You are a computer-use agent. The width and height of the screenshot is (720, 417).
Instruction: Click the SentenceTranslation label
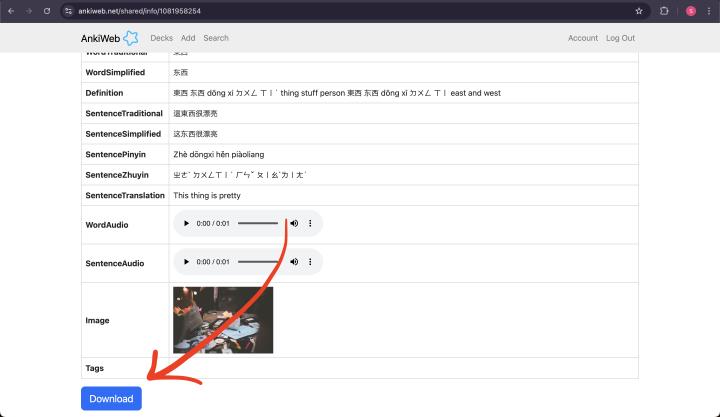[x=125, y=196]
